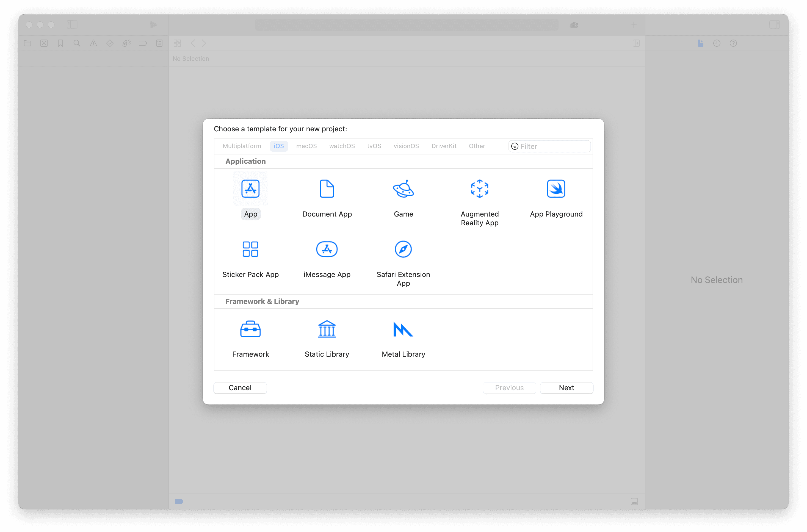Pick the Game template icon
The image size is (807, 532).
pyautogui.click(x=403, y=189)
